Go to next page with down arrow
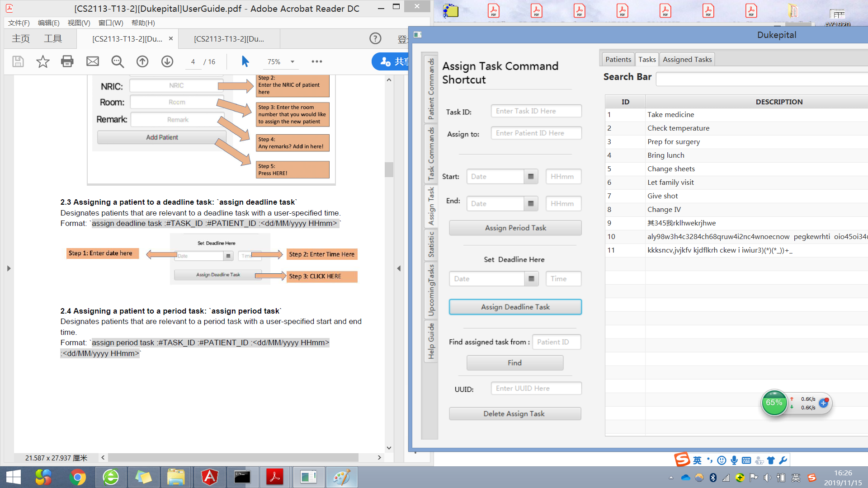Image resolution: width=868 pixels, height=488 pixels. [x=167, y=61]
